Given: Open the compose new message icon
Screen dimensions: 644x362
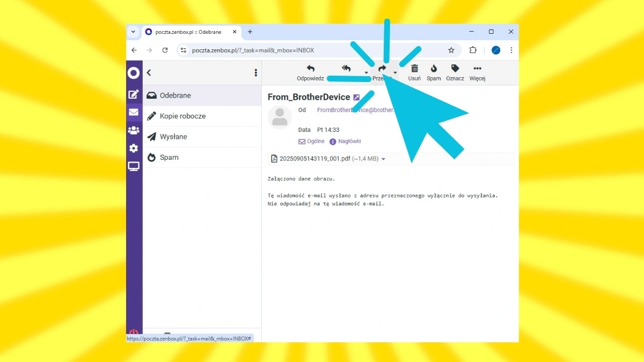Looking at the screenshot, I should (x=134, y=94).
